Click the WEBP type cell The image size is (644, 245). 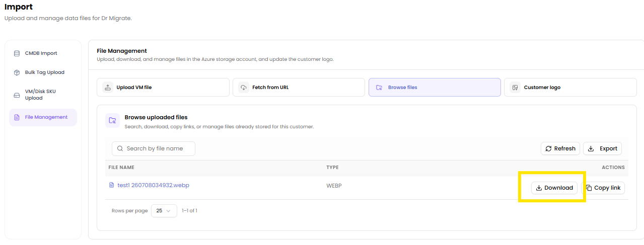(x=334, y=186)
